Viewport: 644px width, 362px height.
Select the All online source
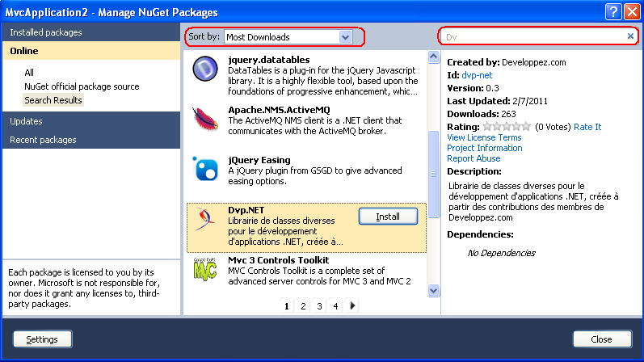29,73
